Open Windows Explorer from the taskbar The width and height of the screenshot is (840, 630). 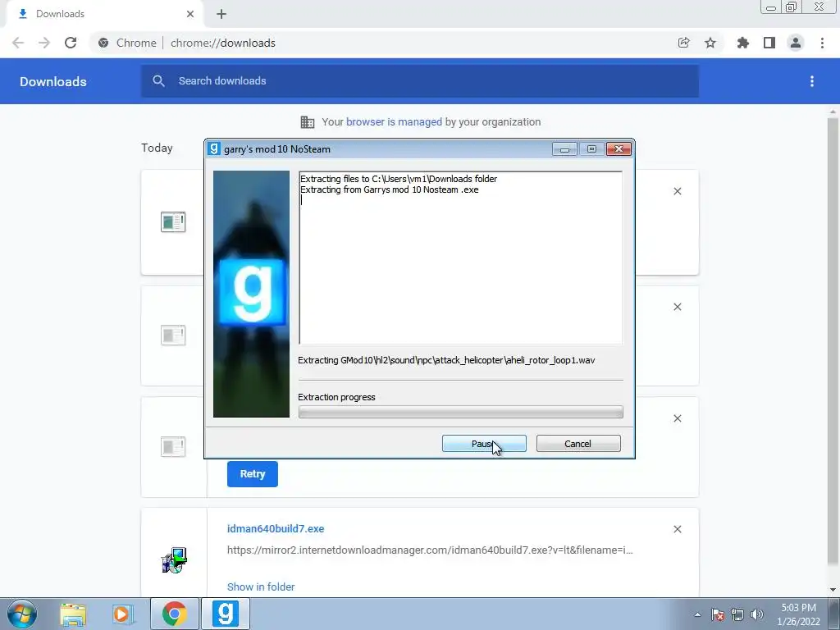(73, 614)
